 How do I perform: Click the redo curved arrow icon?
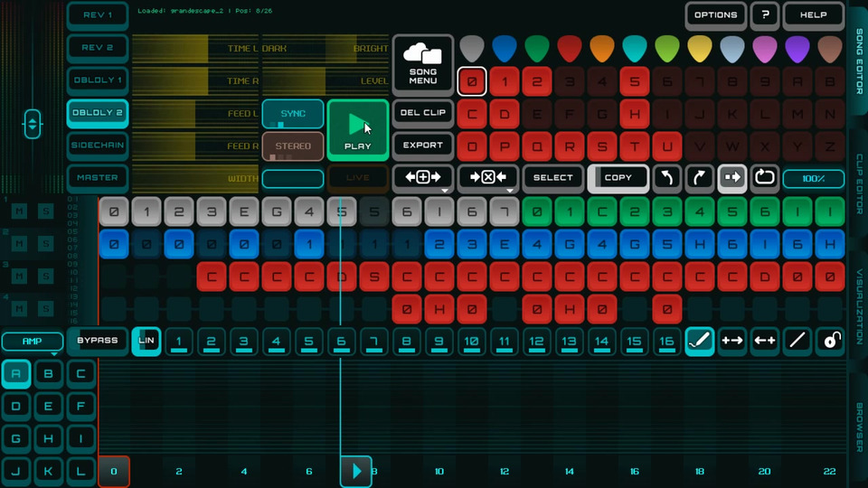(x=700, y=178)
